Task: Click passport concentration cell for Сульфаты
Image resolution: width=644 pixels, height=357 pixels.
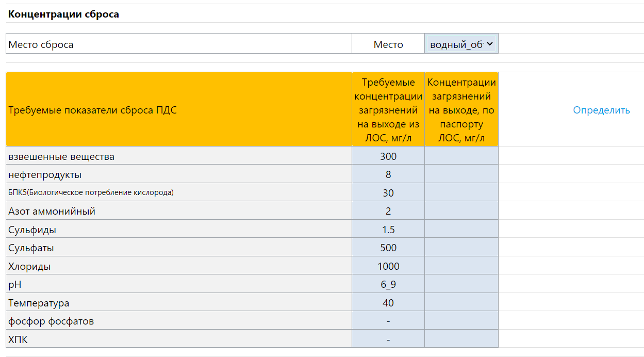Action: 461,248
